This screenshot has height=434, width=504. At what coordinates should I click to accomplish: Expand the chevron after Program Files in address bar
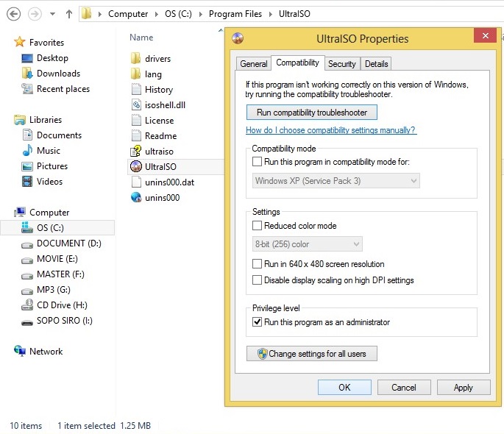[271, 14]
